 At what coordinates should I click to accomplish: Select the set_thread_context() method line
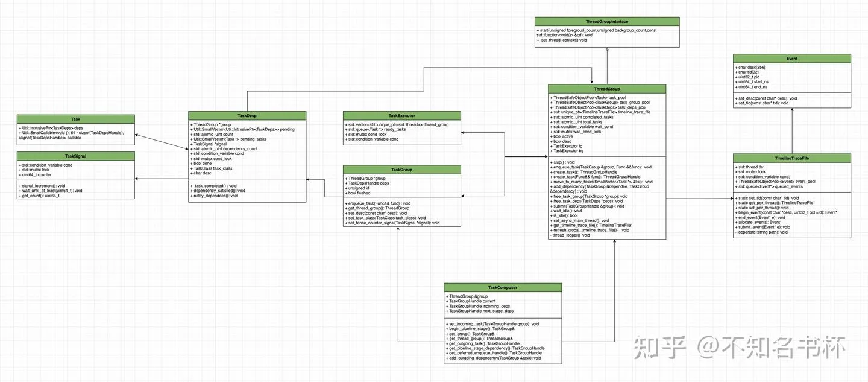pos(563,40)
